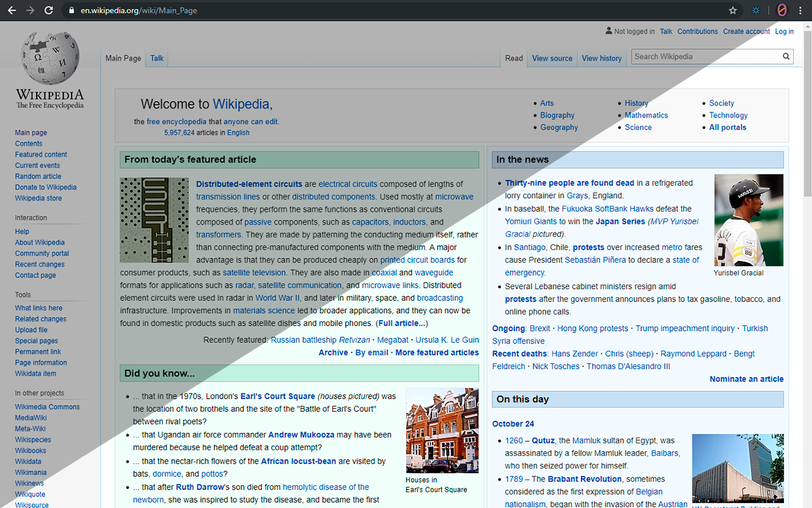Screen dimensions: 812x508
Task: Open the pink oval extension icon
Action: tap(782, 11)
